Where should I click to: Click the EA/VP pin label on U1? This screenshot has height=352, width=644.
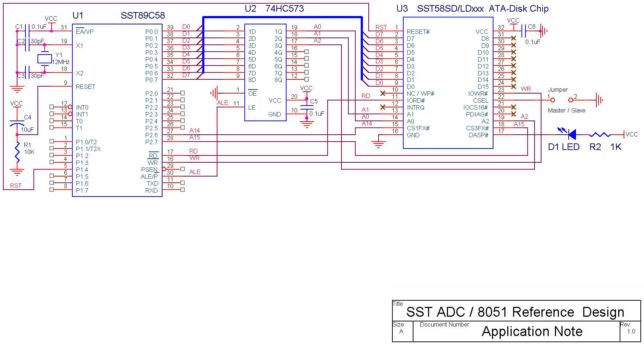[x=85, y=32]
